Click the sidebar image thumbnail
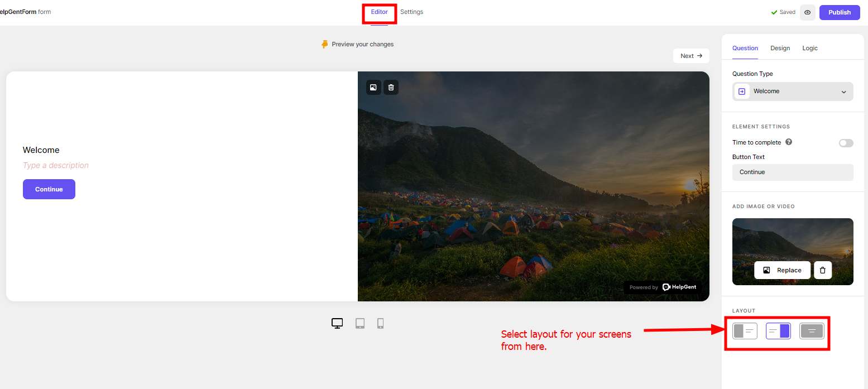 click(793, 252)
